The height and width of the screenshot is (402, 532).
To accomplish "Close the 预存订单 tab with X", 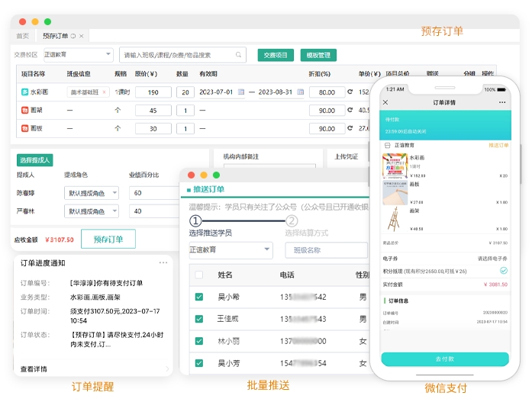I will click(x=82, y=36).
